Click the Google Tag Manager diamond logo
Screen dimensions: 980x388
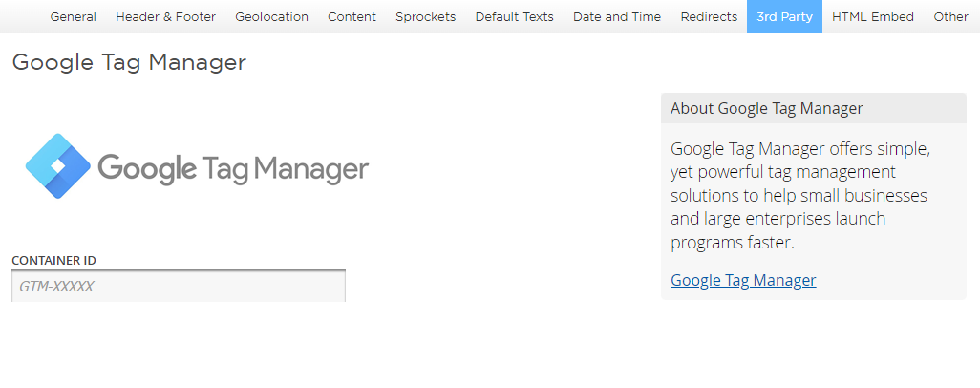pos(58,166)
